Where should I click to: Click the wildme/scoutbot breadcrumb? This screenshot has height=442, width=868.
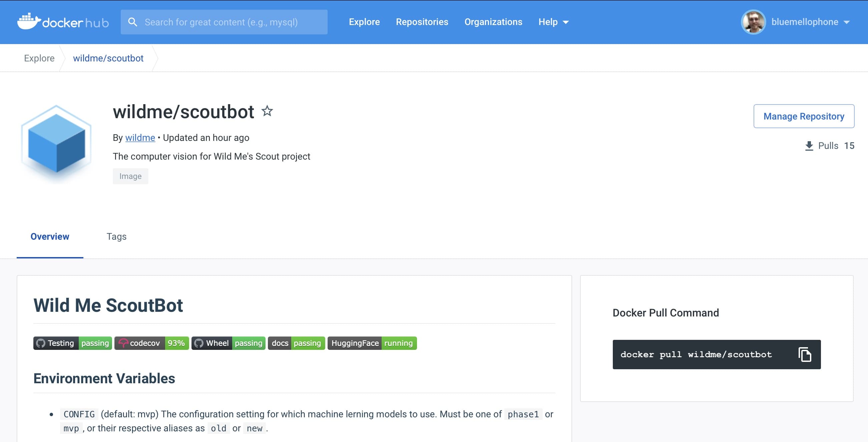[108, 58]
